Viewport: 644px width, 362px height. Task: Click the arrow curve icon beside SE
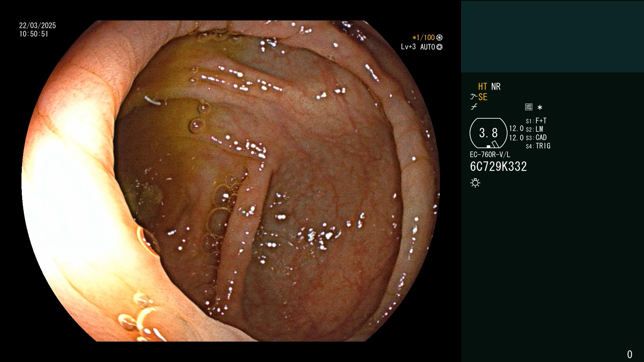click(474, 97)
